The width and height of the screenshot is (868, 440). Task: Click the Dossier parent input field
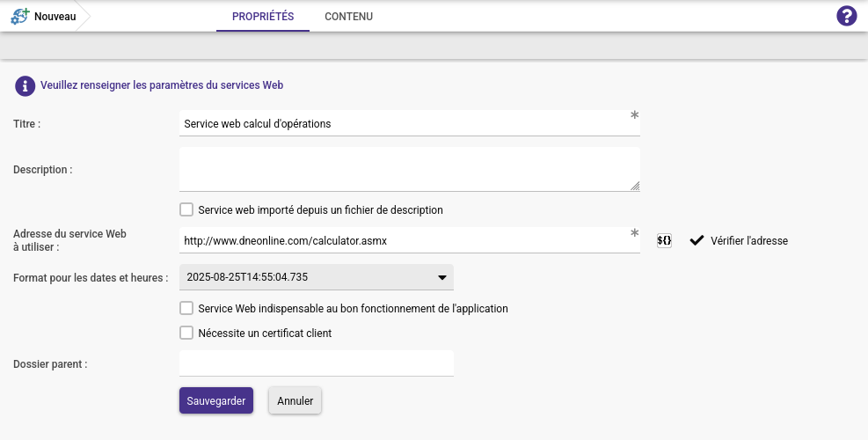(x=317, y=363)
